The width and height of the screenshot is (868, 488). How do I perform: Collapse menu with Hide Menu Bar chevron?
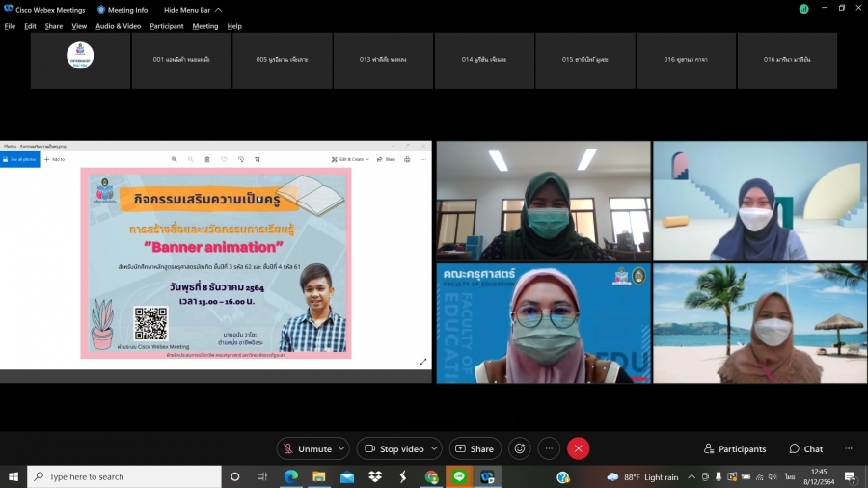[x=218, y=10]
